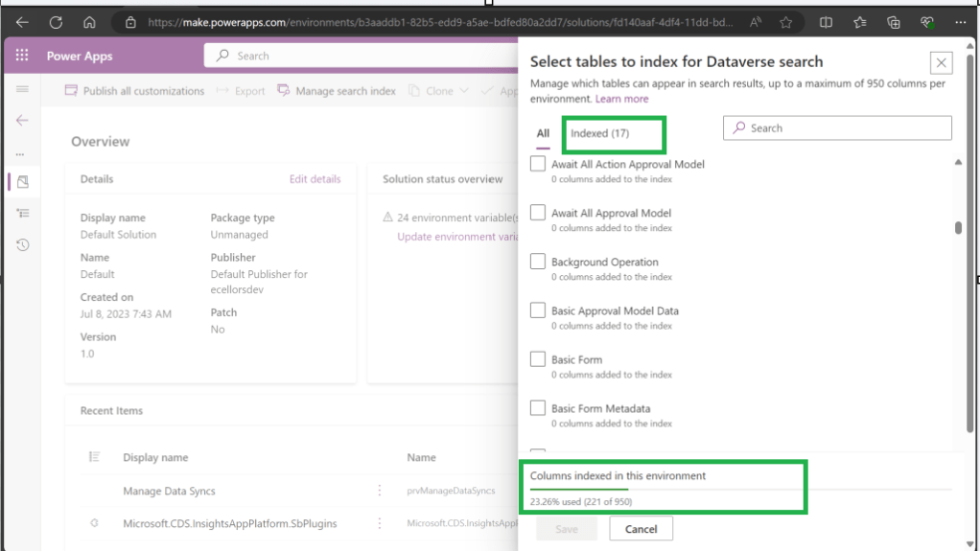Viewport: 980px width, 551px height.
Task: Open options for Microsoft.CDS.InsightsAppPlatform.SbPlugins row
Action: 380,523
